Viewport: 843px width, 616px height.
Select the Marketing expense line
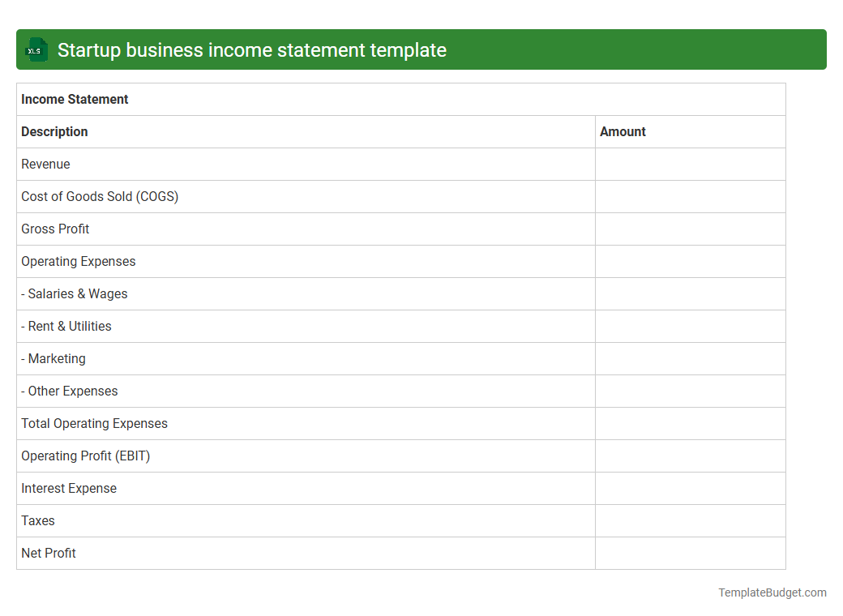click(53, 358)
